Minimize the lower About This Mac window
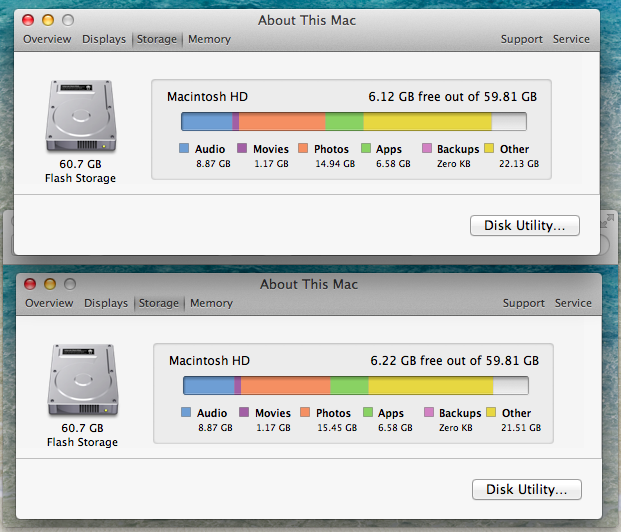Screen dimensions: 621x532 pyautogui.click(x=50, y=284)
